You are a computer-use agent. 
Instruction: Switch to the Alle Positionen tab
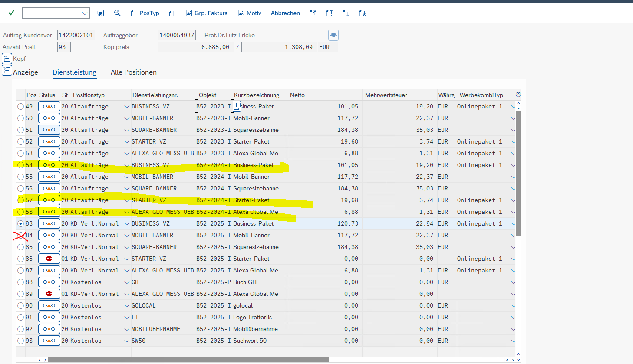click(134, 72)
